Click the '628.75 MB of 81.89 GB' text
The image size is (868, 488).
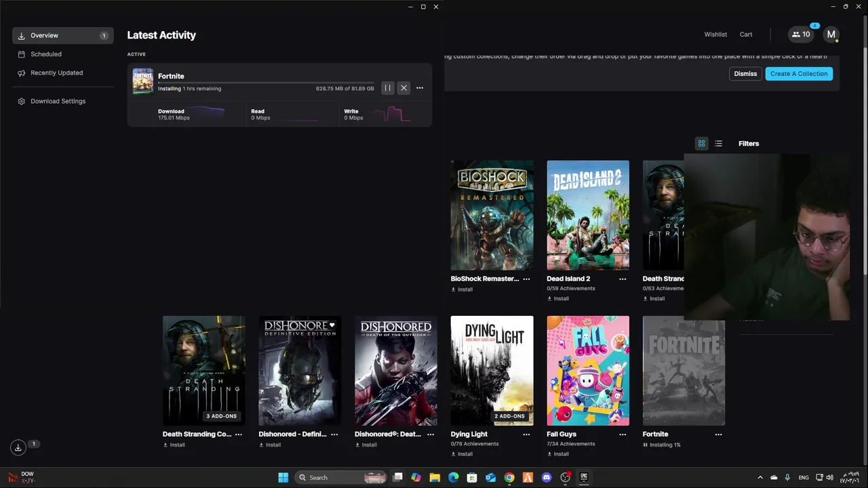pyautogui.click(x=344, y=89)
